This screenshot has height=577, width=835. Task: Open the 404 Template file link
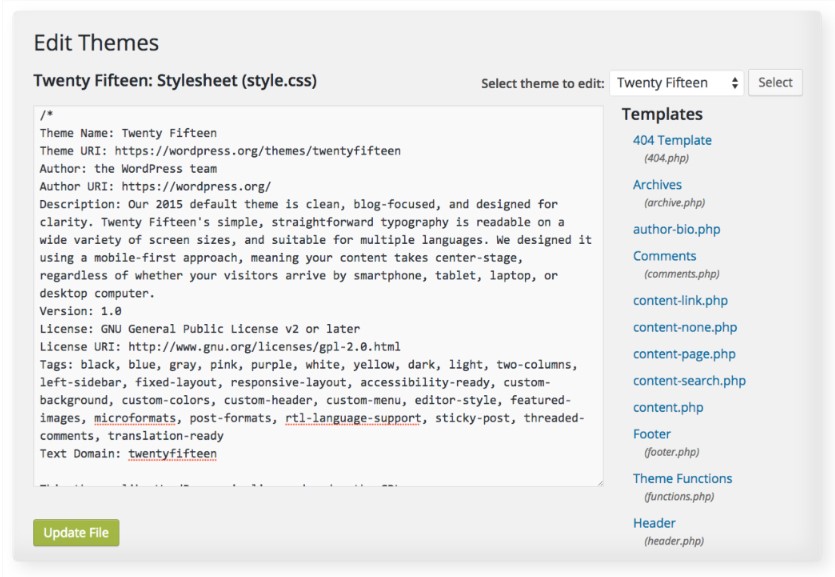672,140
